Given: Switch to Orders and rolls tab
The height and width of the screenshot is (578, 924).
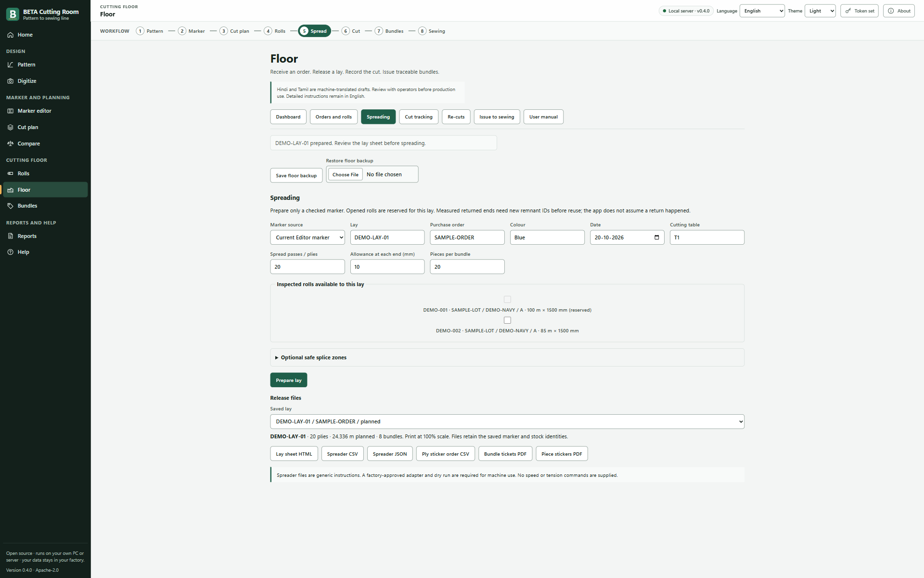Looking at the screenshot, I should pyautogui.click(x=334, y=117).
